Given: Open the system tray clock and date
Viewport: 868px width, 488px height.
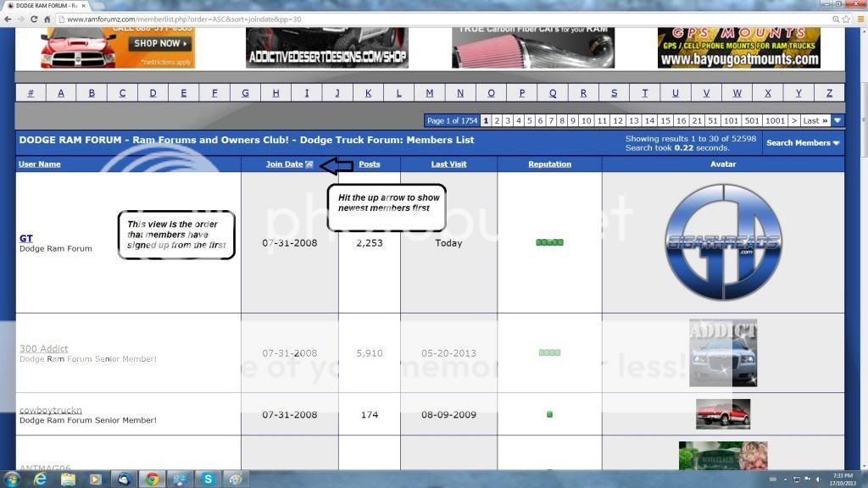Looking at the screenshot, I should tap(843, 480).
